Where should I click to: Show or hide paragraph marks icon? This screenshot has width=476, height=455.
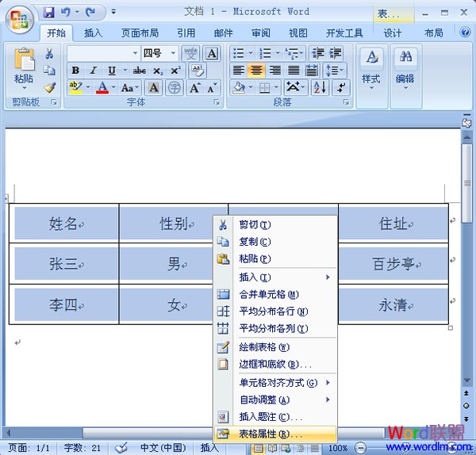click(x=341, y=88)
